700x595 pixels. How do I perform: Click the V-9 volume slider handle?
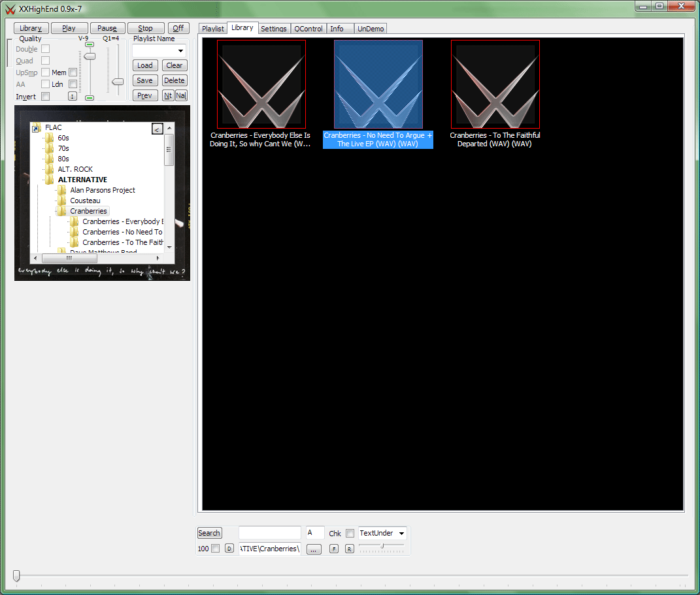(x=90, y=56)
